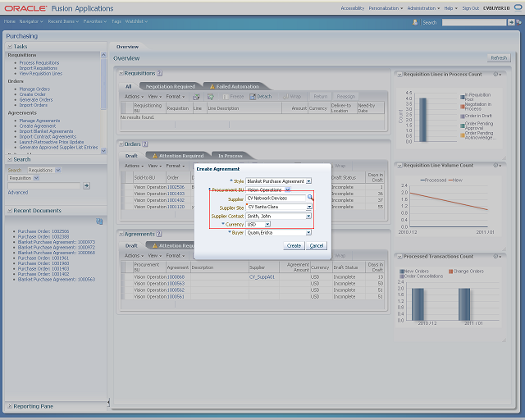525x420 pixels.
Task: Click the green arrow icon in Requisitions toolbar
Action: pos(211,97)
